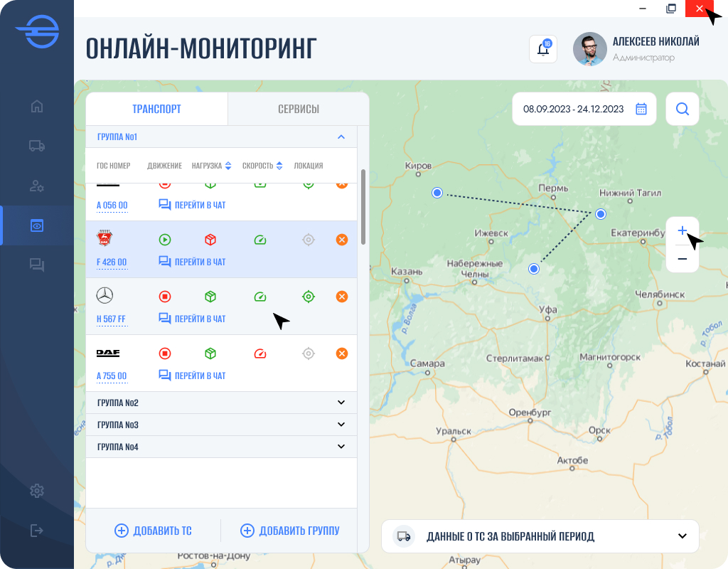Viewport: 728px width, 569px height.
Task: Select the red cargo box icon for F 426 00
Action: (x=210, y=239)
